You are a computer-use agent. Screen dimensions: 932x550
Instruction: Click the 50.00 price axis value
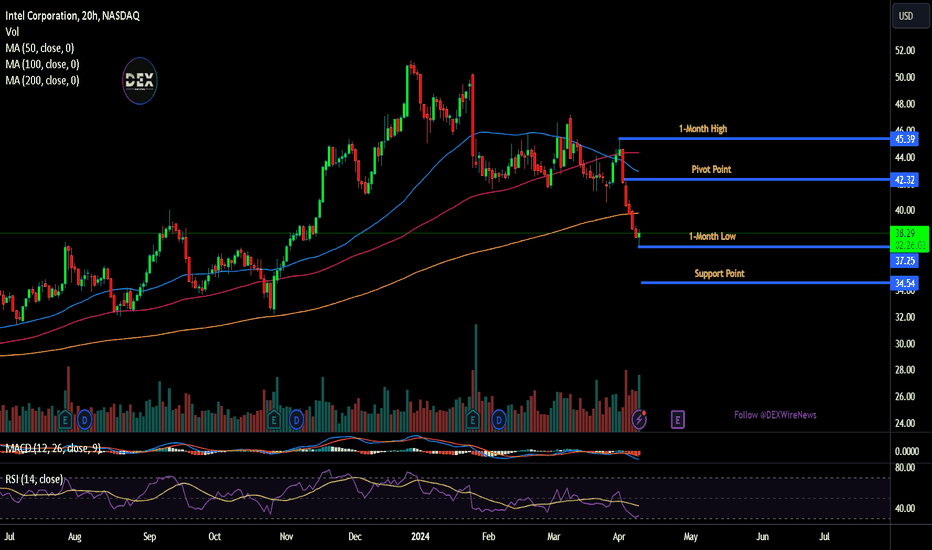pyautogui.click(x=905, y=77)
